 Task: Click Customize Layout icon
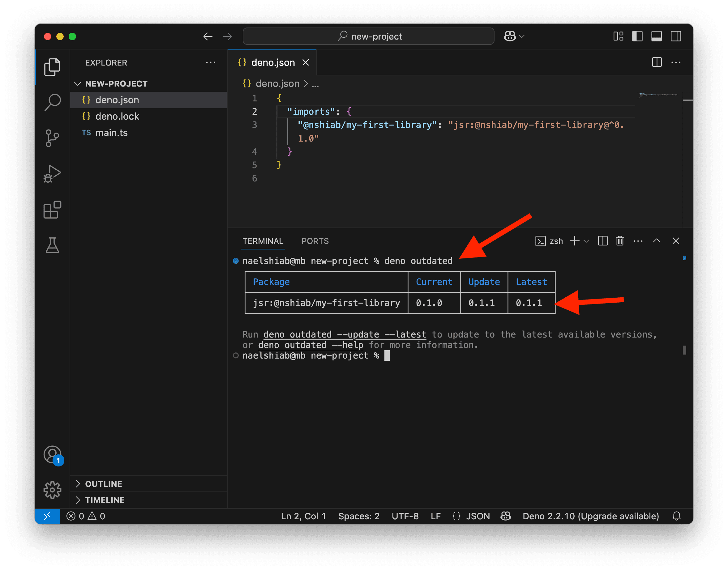coord(618,36)
